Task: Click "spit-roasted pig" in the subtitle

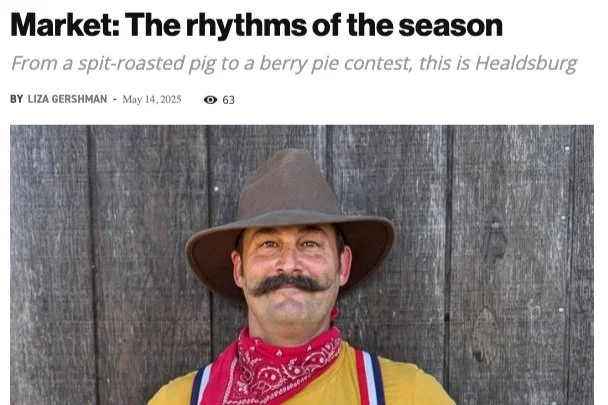Action: point(147,64)
